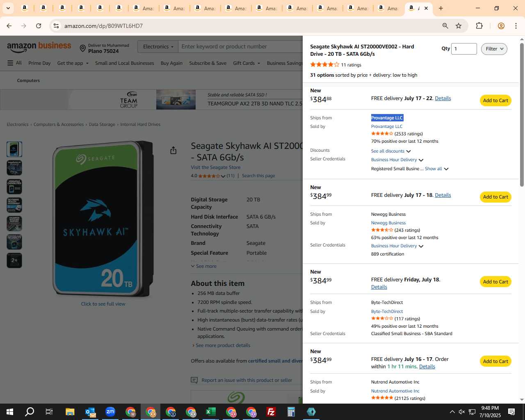The image size is (525, 420).
Task: Open a new browser tab
Action: point(441,8)
